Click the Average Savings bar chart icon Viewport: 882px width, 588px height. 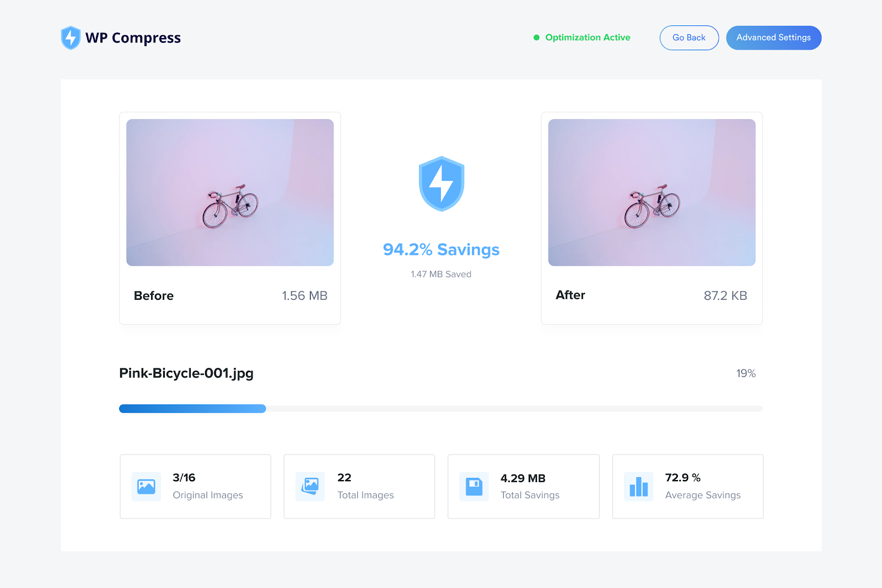638,487
